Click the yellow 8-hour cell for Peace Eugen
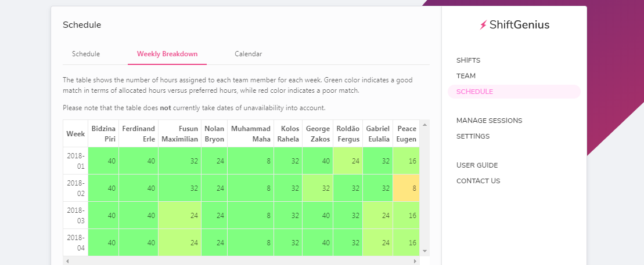 (406, 188)
